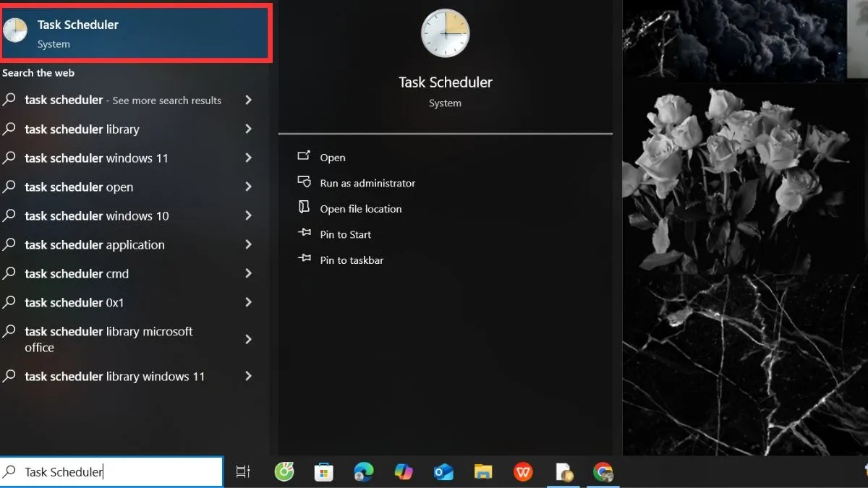Click 'Open file location' option
This screenshot has width=868, height=488.
[361, 208]
